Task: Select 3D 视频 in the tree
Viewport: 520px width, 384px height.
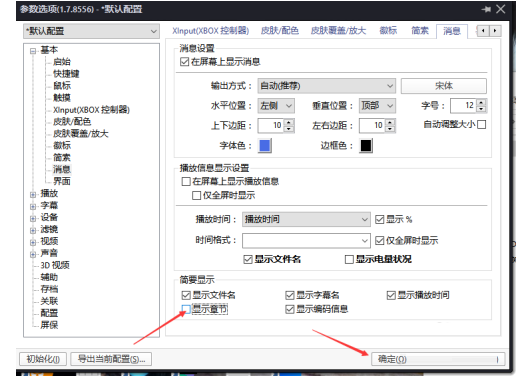Action: click(55, 265)
